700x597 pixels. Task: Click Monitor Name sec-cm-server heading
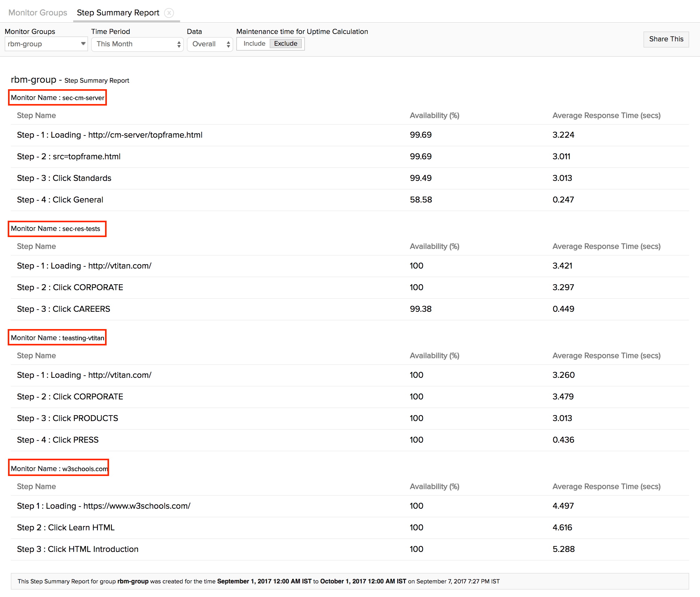coord(57,98)
